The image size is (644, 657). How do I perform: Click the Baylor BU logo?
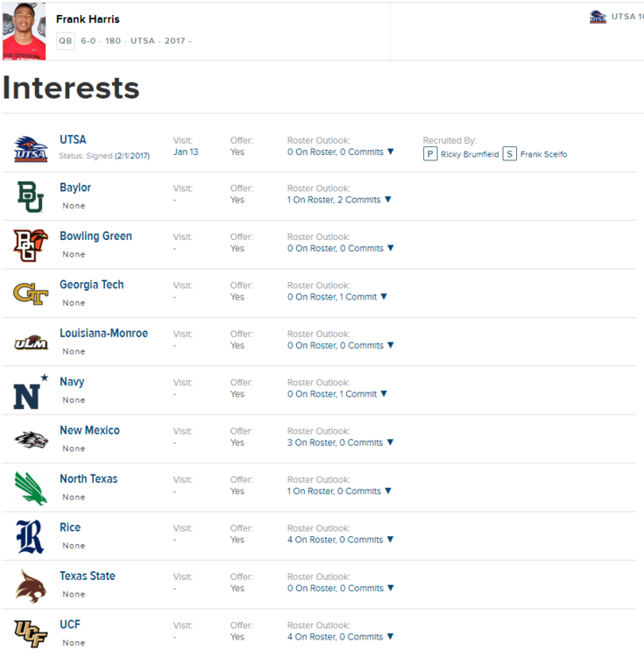click(x=30, y=197)
